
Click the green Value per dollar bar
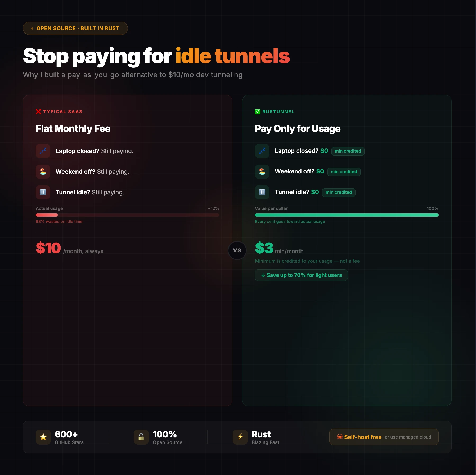click(x=347, y=215)
